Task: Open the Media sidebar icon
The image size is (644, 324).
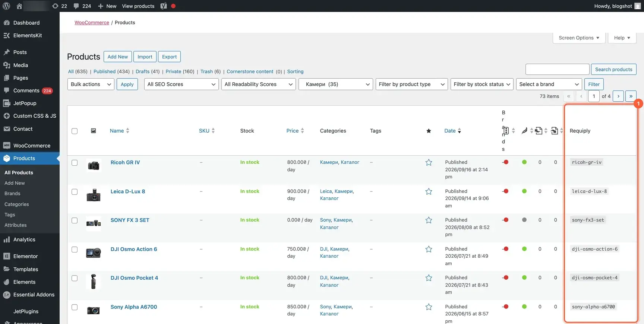Action: click(x=7, y=65)
